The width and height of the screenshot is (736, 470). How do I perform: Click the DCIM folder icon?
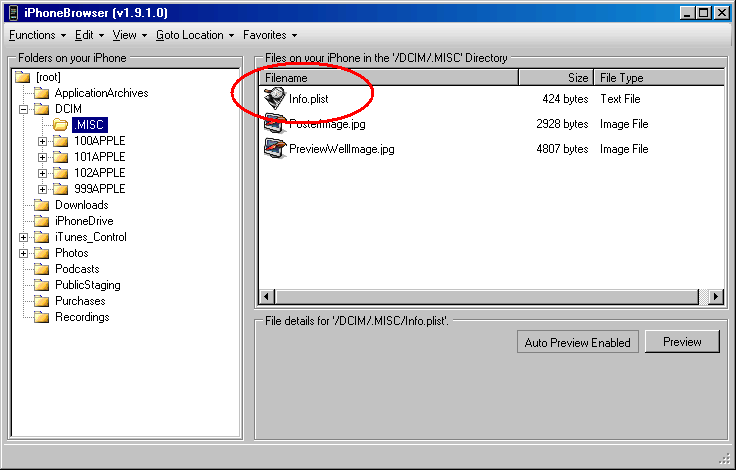coord(41,109)
